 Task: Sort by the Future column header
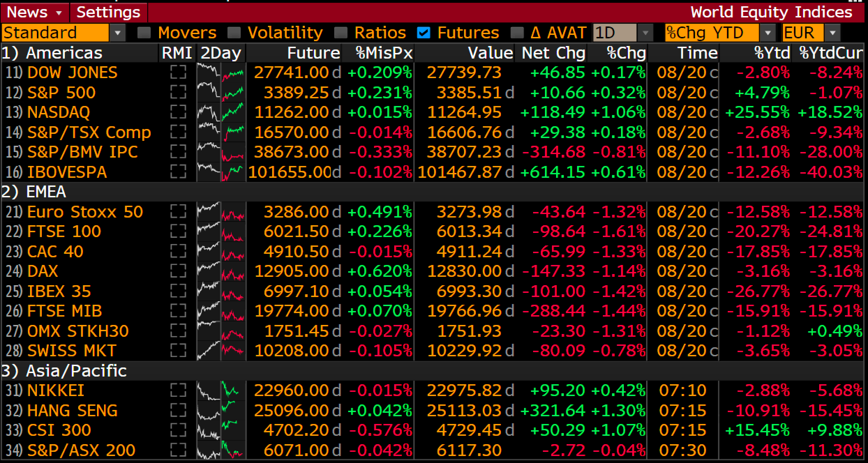pyautogui.click(x=313, y=53)
